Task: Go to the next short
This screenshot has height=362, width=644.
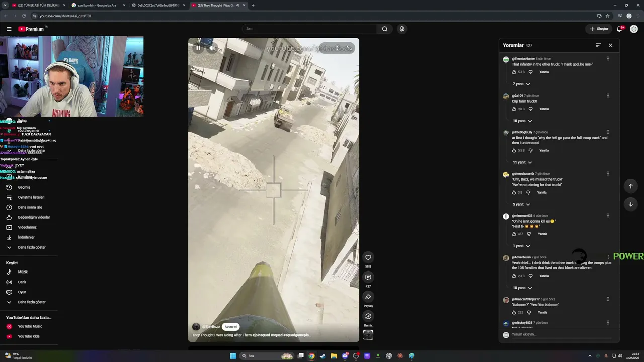Action: 631,204
